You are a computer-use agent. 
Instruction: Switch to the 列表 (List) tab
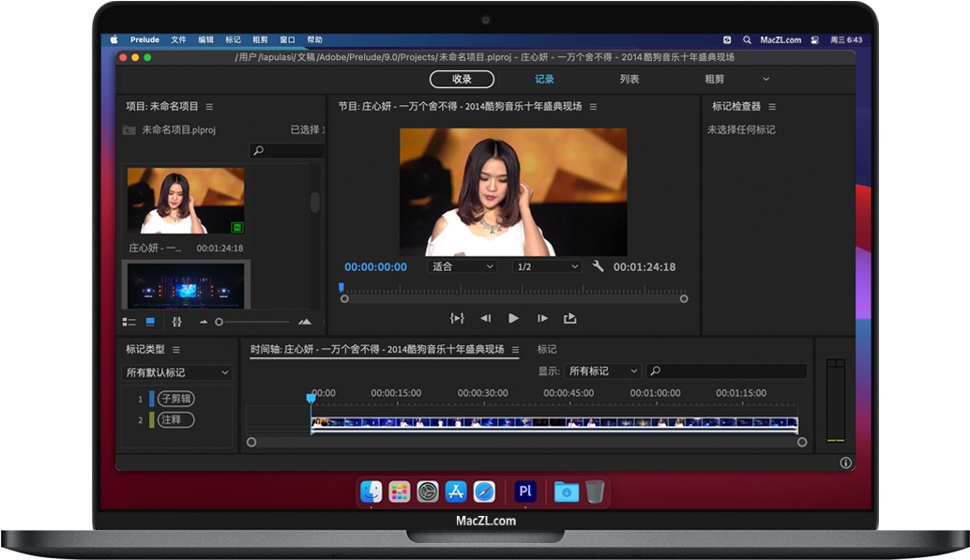[x=630, y=79]
